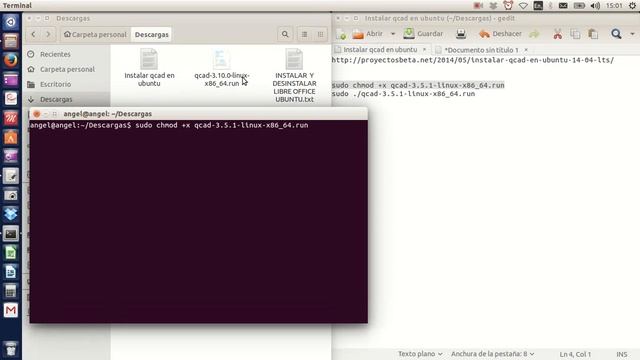Switch to 'Documento sin título 1' tab
The height and width of the screenshot is (360, 640).
coord(481,50)
